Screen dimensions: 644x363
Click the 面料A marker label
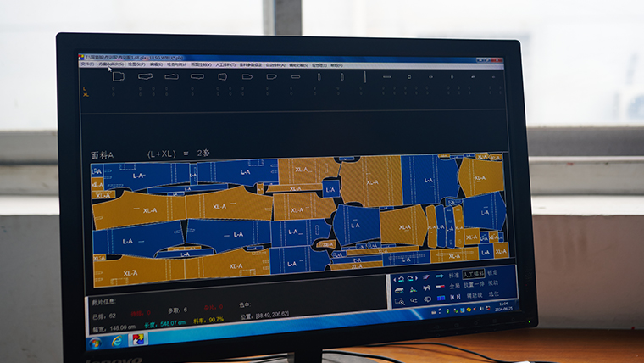coord(102,155)
